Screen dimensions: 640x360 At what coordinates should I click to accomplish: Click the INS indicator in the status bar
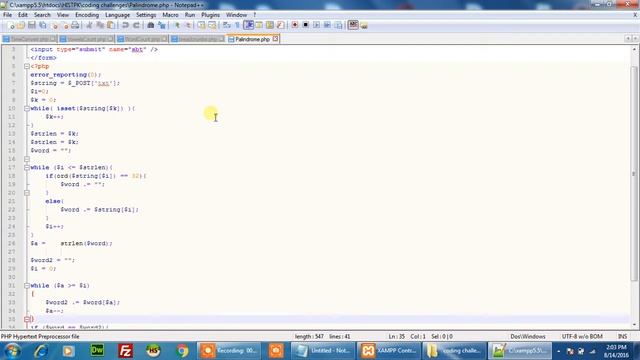(622, 336)
